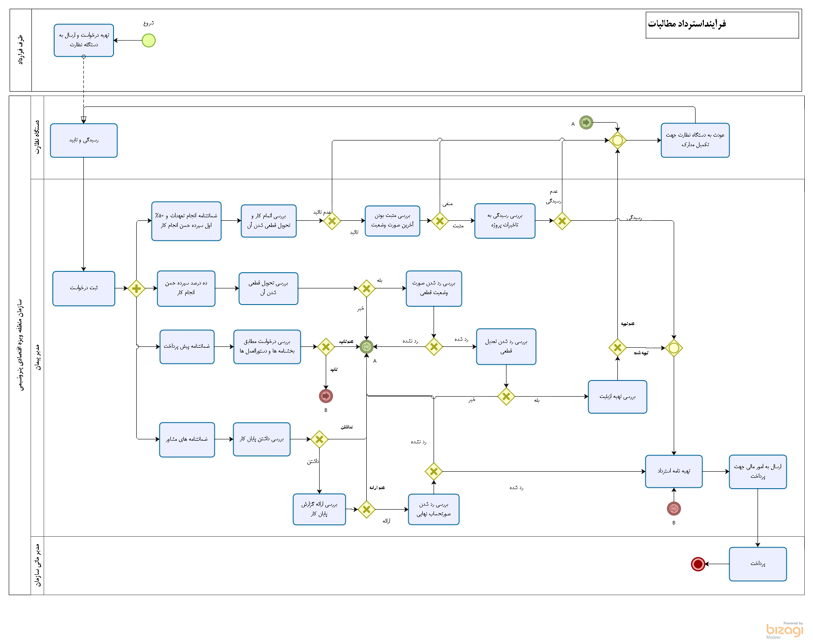
Task: Click the green start event labeled شروع
Action: pyautogui.click(x=148, y=41)
